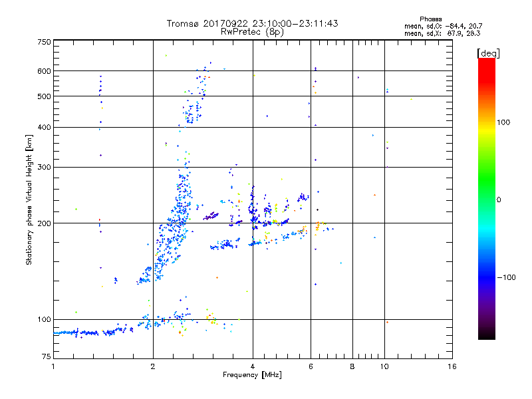Viewport: 532px width, 399px height.
Task: Select the 'mean, sd,O: -84.4, 20.7' line
Action: coord(443,26)
